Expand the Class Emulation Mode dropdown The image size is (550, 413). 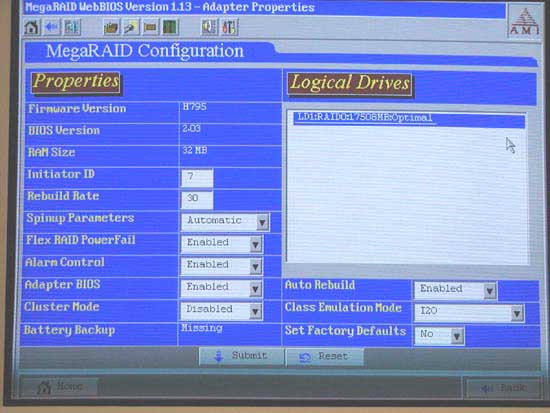[x=469, y=312]
